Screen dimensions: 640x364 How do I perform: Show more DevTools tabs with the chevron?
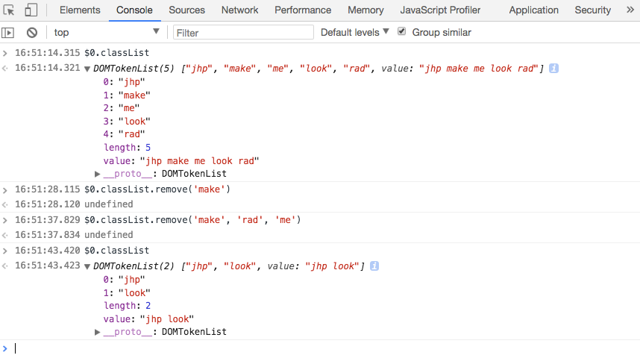coord(626,10)
